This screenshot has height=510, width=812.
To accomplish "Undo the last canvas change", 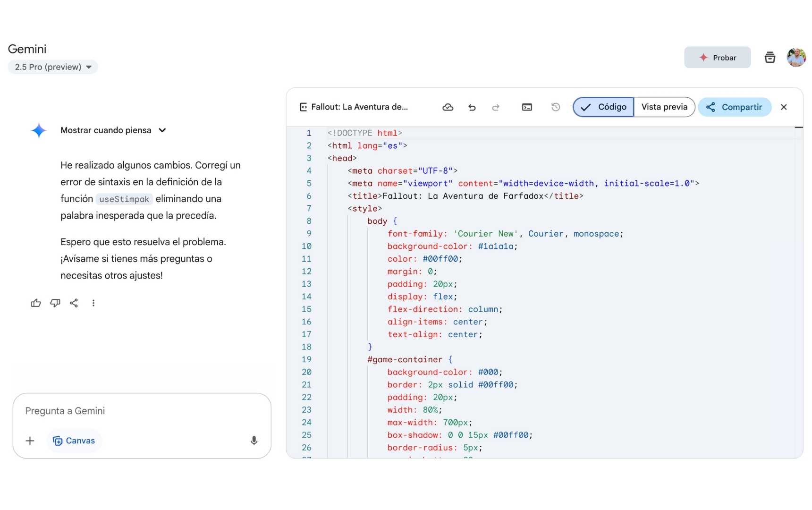I will pyautogui.click(x=472, y=107).
